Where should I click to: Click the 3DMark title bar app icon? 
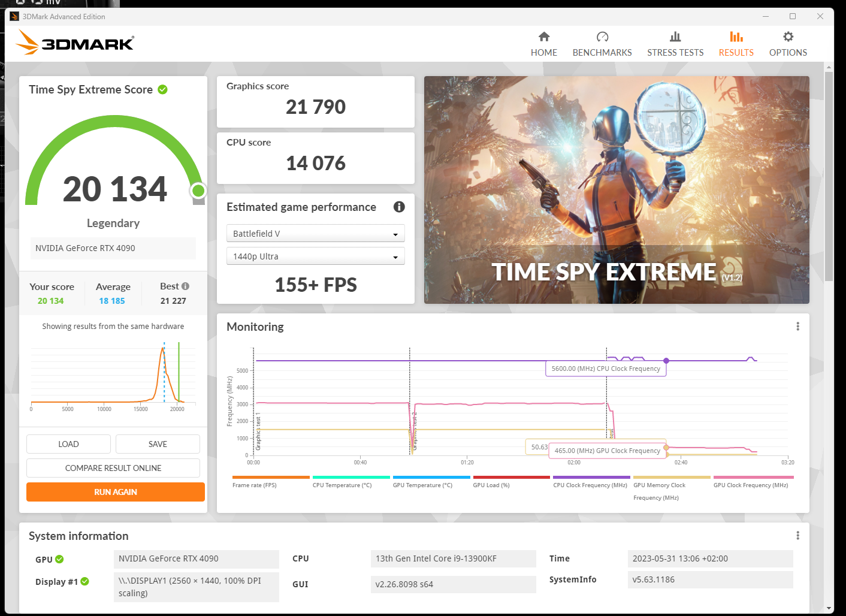(x=14, y=17)
